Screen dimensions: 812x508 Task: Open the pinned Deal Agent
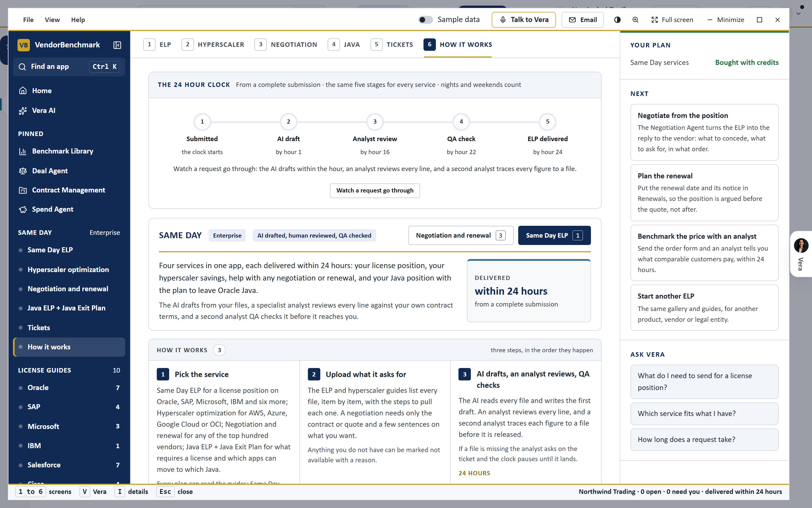69,171
